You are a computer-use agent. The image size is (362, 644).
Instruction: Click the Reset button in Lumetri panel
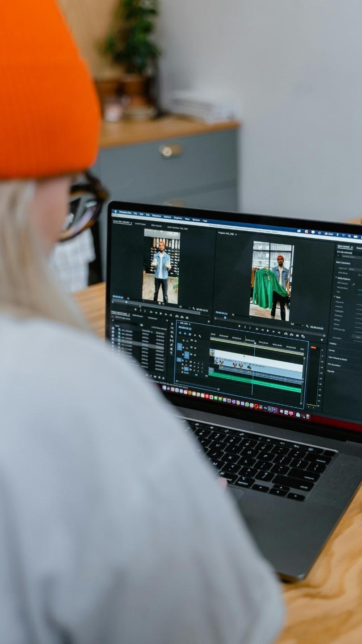pyautogui.click(x=357, y=336)
